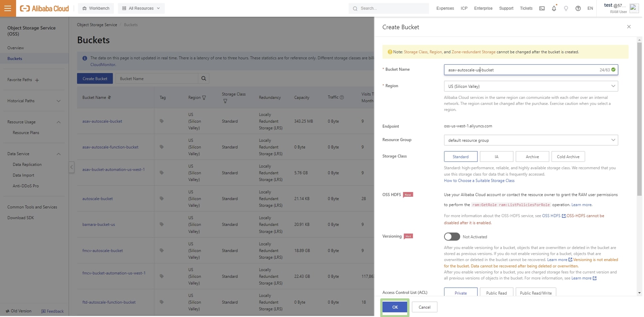Viewport: 644px width, 317px height.
Task: Click tag icon for ftd-autoscale-function-bucket
Action: tap(162, 302)
